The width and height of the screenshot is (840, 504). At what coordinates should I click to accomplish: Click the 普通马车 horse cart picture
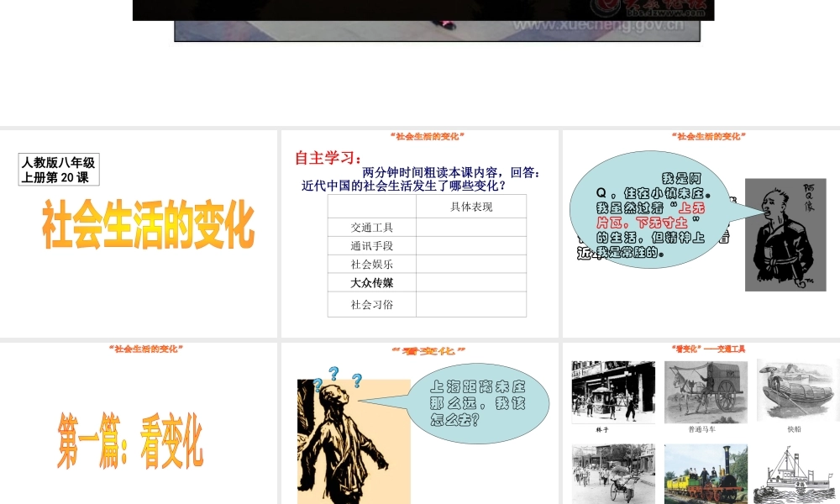[706, 392]
